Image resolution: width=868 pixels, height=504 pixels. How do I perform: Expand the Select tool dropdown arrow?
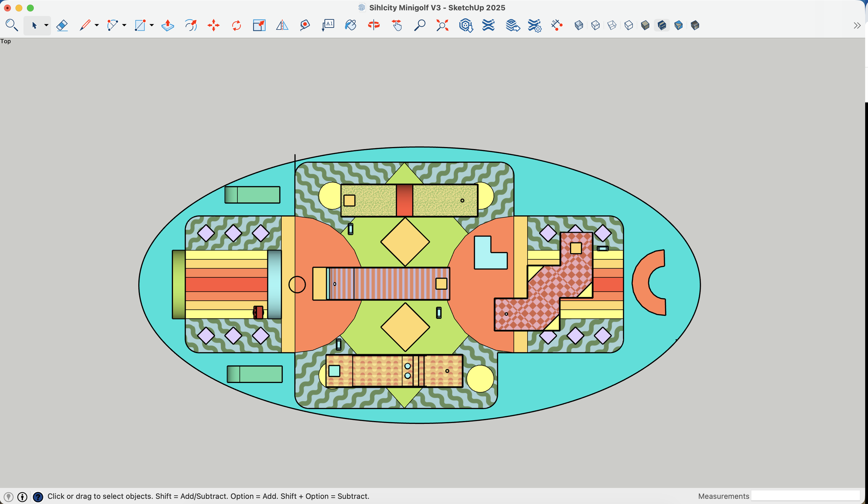[x=46, y=25]
